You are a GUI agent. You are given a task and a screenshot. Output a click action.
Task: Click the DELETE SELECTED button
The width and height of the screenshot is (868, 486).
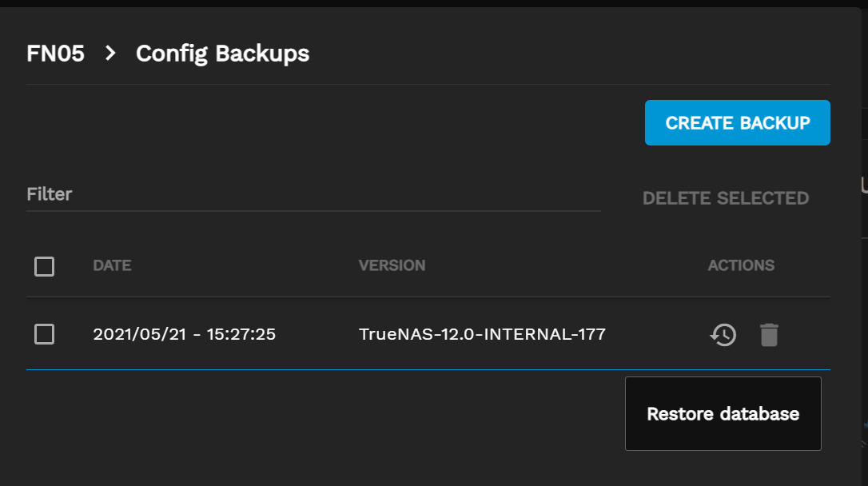coord(725,198)
